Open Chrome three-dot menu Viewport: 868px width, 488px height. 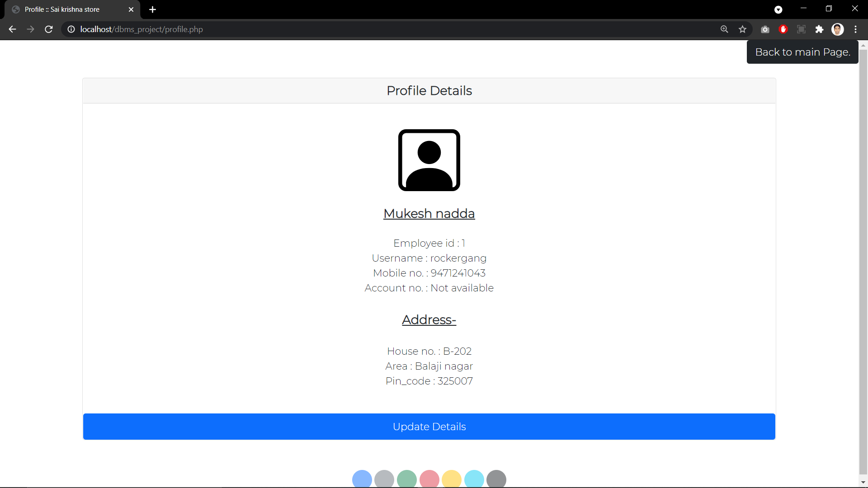(856, 29)
